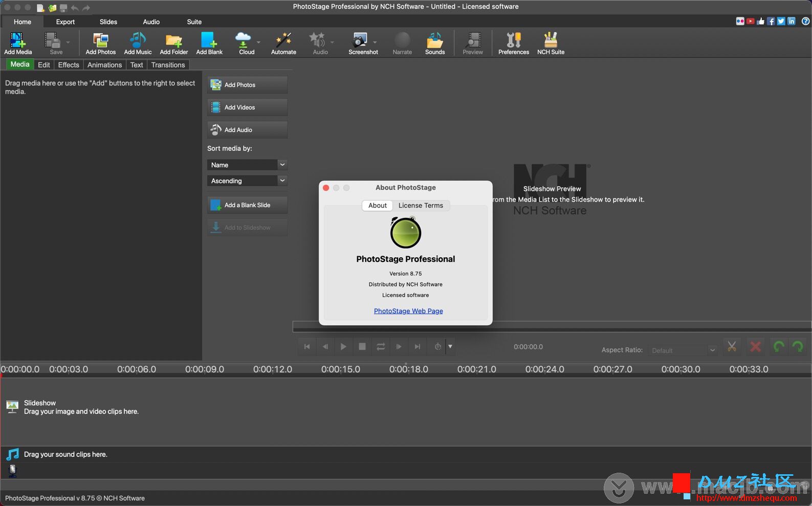The height and width of the screenshot is (506, 812).
Task: Click the scissors split icon
Action: pos(732,346)
